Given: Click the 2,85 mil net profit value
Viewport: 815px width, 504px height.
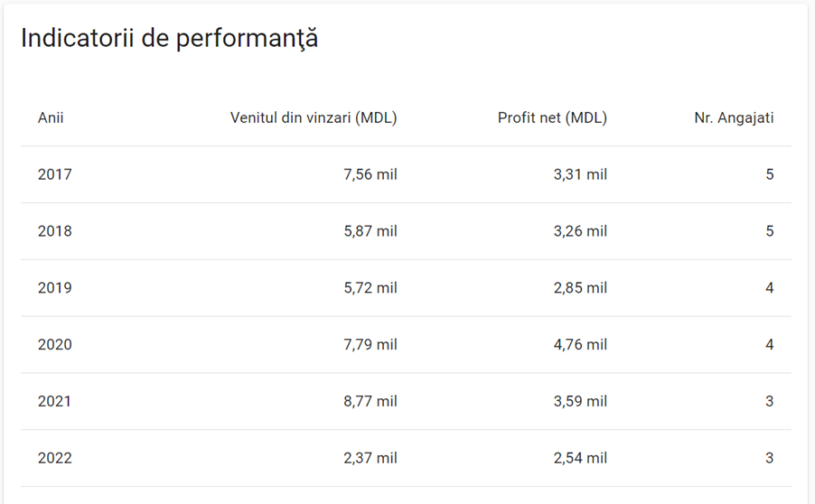Looking at the screenshot, I should tap(580, 288).
